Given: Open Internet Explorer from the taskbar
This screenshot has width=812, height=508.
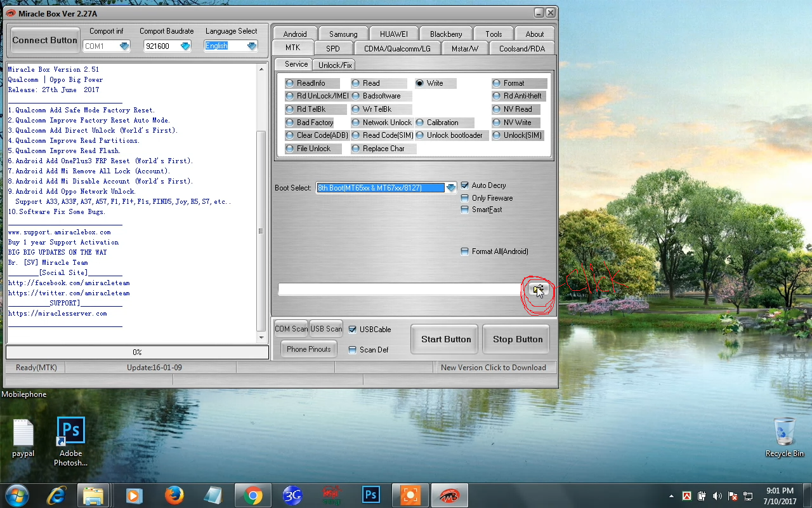Looking at the screenshot, I should click(56, 495).
